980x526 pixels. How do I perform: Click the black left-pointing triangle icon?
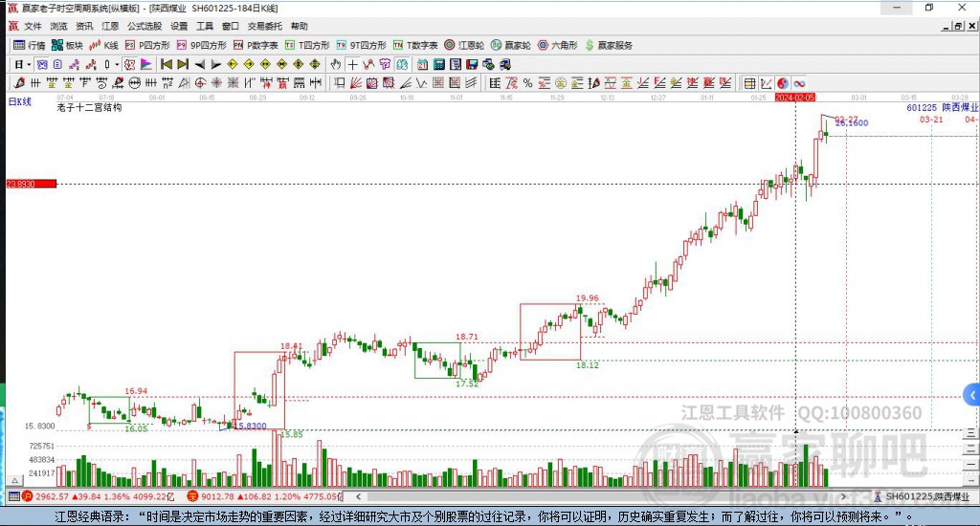199,64
